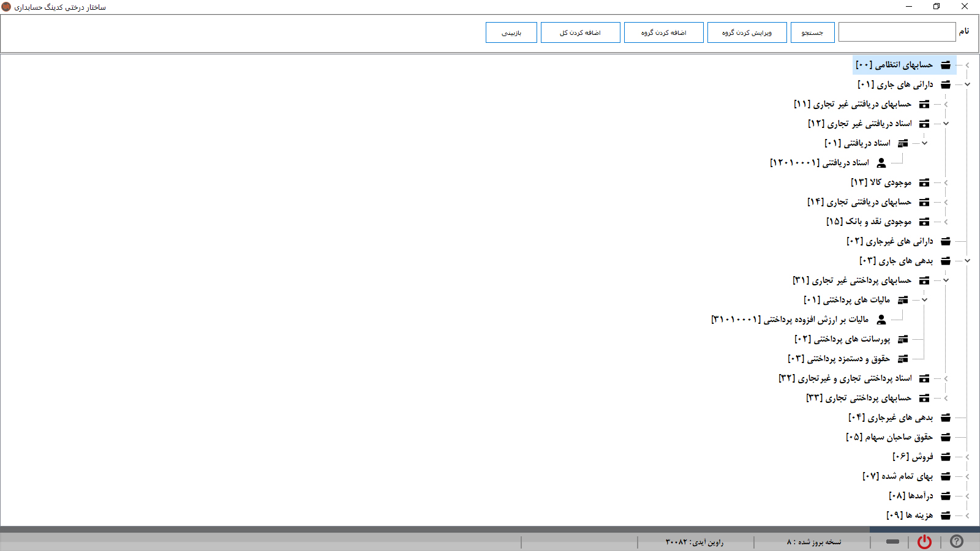Screen dimensions: 980x551
Task: Click the red power icon in status bar
Action: [x=924, y=542]
